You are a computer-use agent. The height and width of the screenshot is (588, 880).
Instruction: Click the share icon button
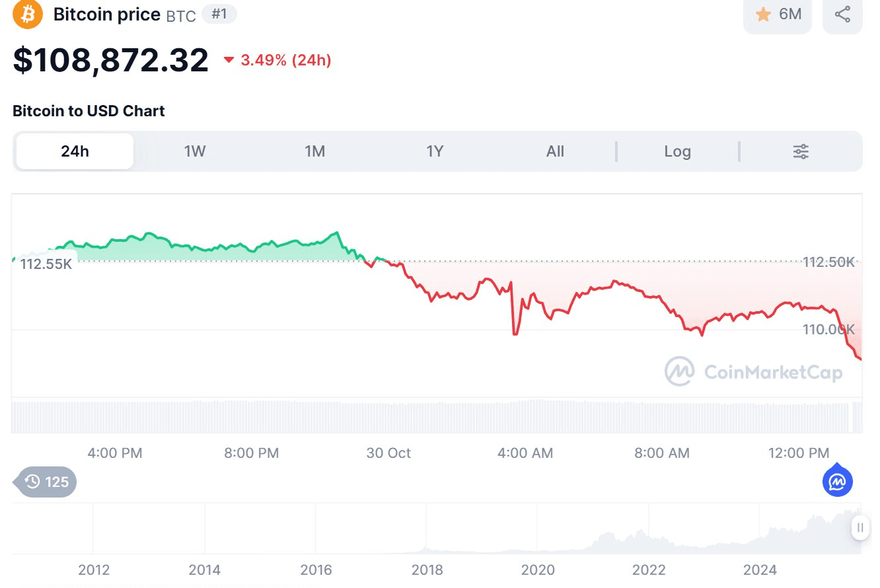842,14
